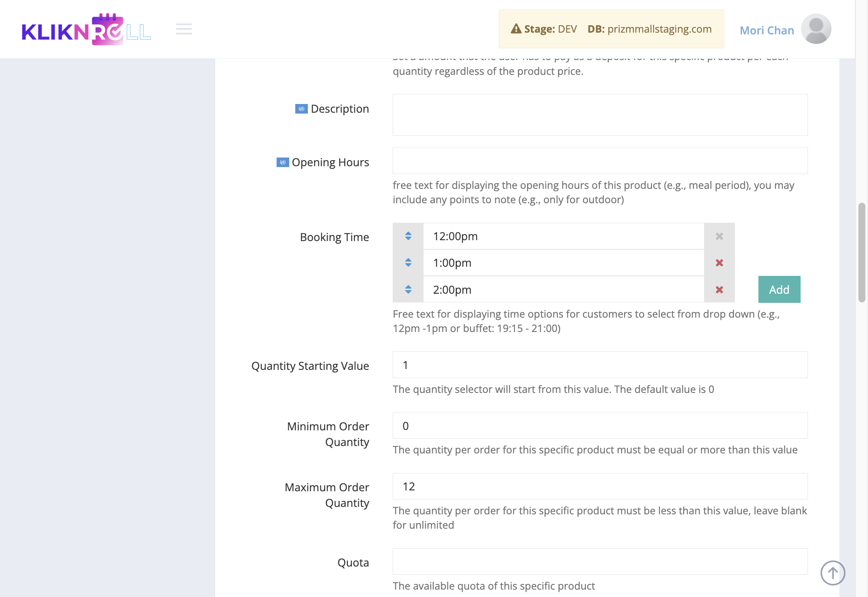The image size is (868, 597).
Task: Delete the 2:00pm booking time
Action: [x=719, y=290]
